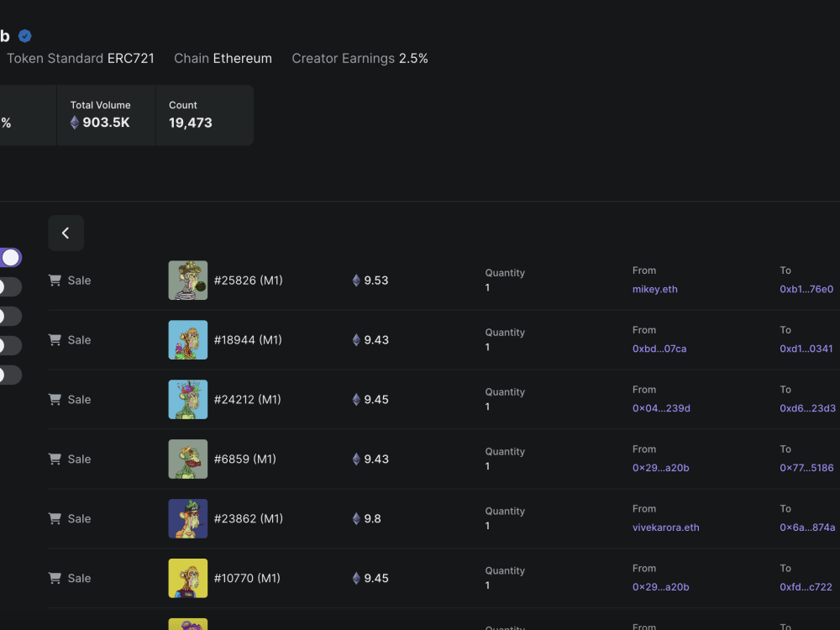The height and width of the screenshot is (630, 840).
Task: Open the #25826 NFT thumbnail image
Action: pyautogui.click(x=187, y=280)
